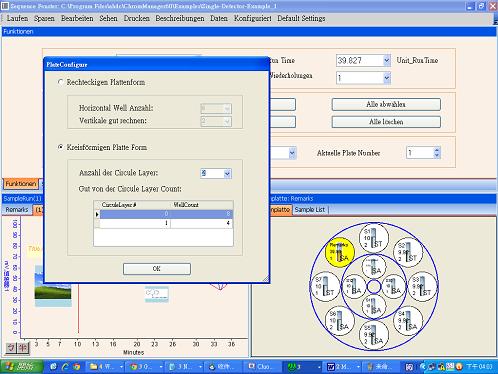Click the Alle abwählen button
This screenshot has width=498, height=374.
(x=386, y=104)
